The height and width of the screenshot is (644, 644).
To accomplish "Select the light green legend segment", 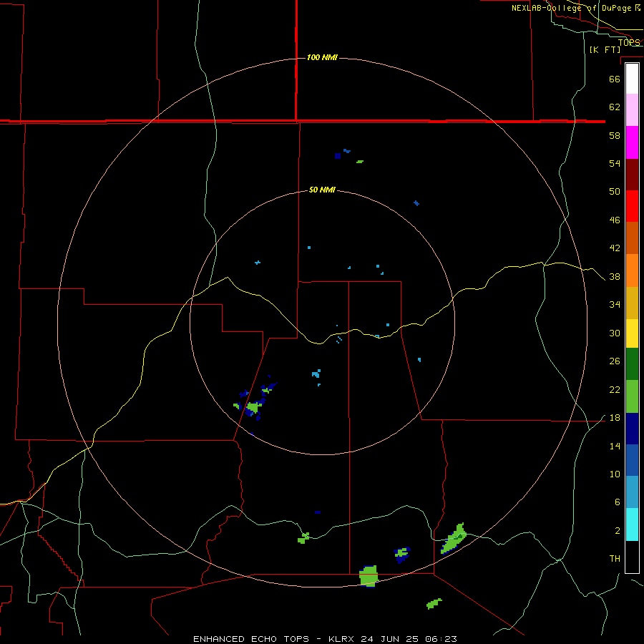I will [x=632, y=396].
